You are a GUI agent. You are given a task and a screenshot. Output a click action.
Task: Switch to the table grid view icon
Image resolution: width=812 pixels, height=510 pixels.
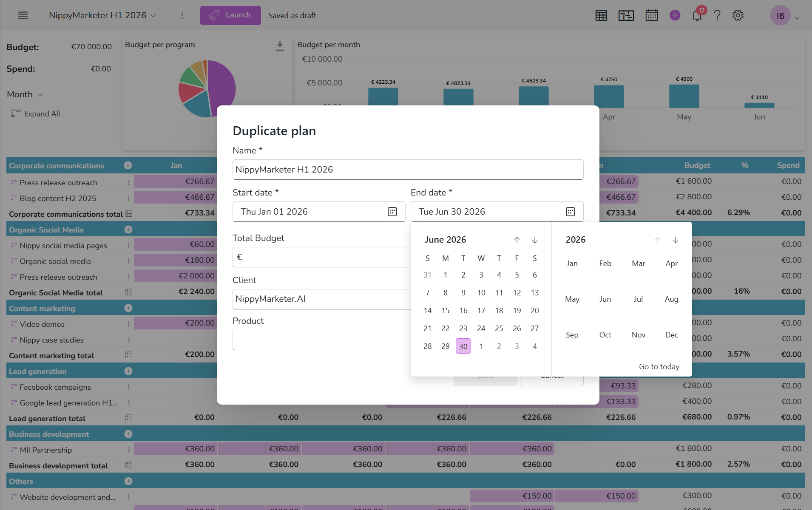tap(601, 16)
